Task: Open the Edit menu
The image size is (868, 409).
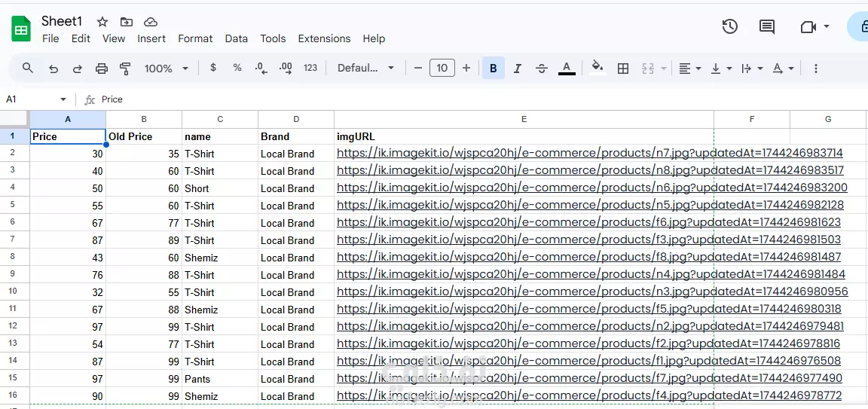Action: coord(81,38)
